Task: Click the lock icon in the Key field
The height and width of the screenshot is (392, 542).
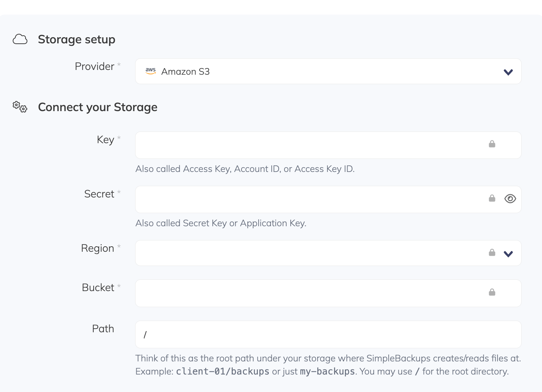Action: 492,144
